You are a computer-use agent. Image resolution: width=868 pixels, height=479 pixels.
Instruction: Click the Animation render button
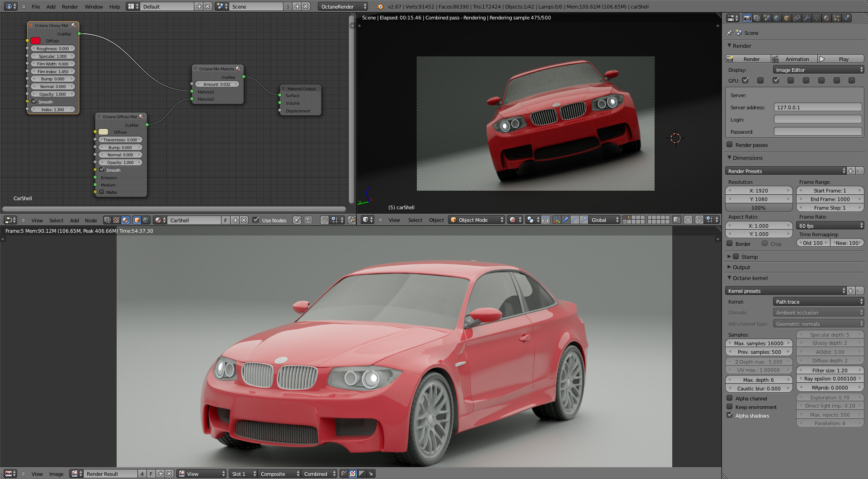[x=794, y=59]
